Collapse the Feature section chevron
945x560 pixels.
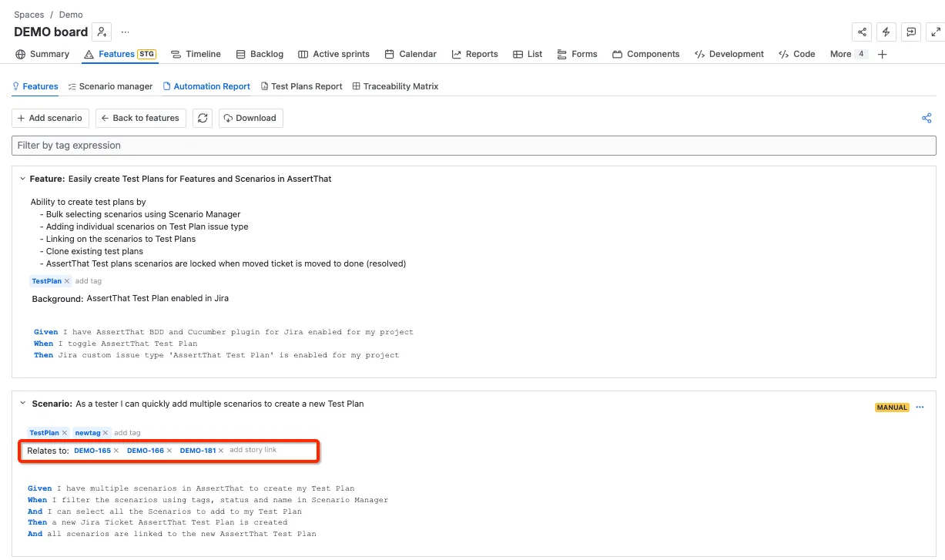click(22, 179)
